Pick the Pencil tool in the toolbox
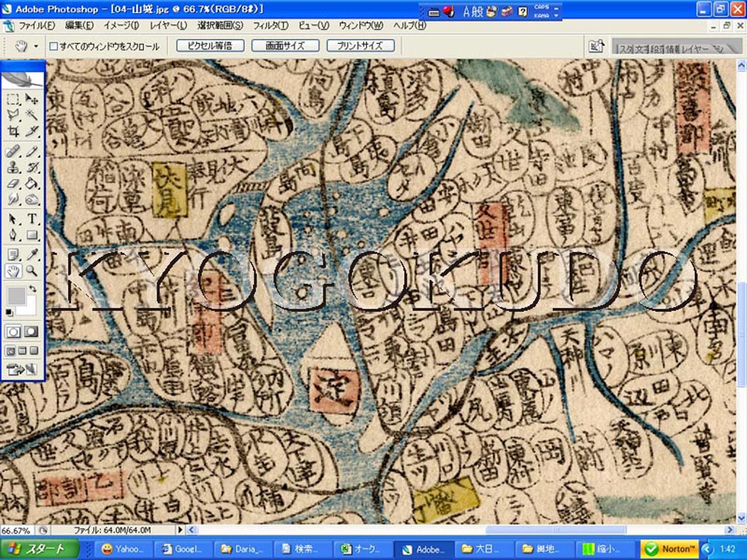 [31, 152]
